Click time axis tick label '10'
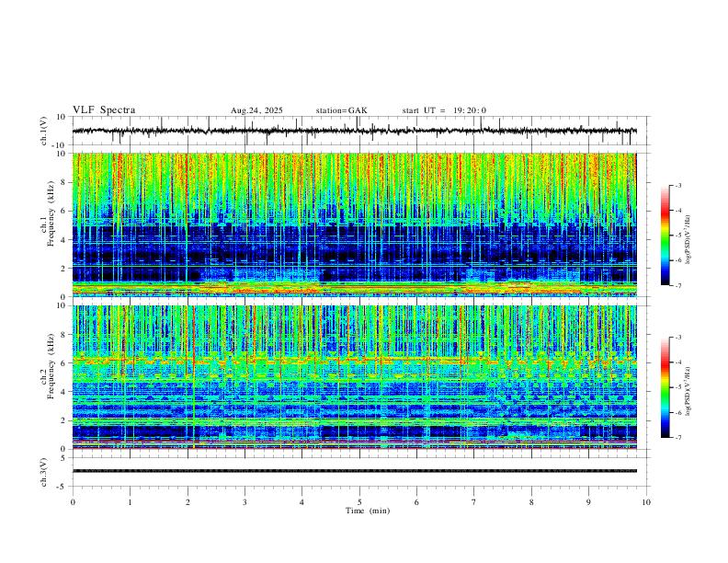The width and height of the screenshot is (728, 563). point(646,502)
